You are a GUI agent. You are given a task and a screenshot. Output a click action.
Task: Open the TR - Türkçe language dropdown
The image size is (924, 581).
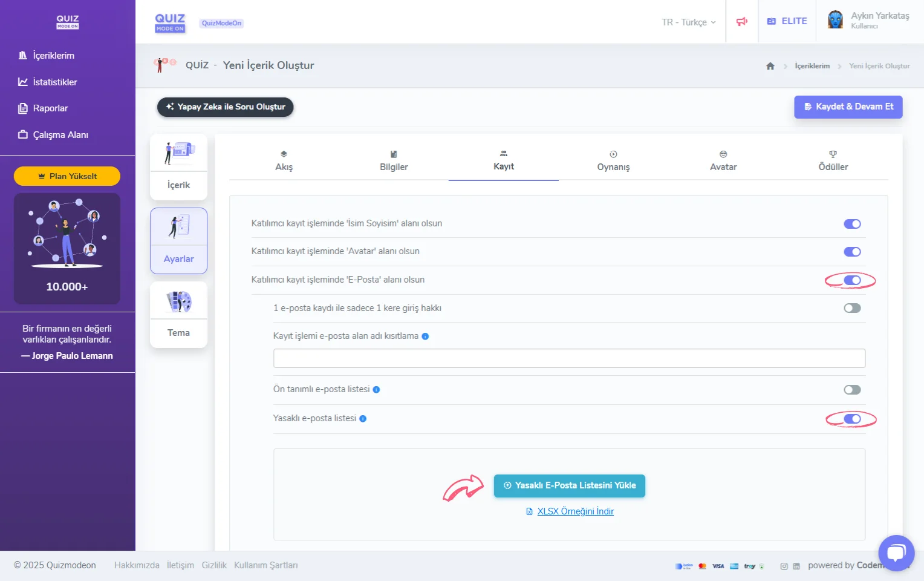688,22
